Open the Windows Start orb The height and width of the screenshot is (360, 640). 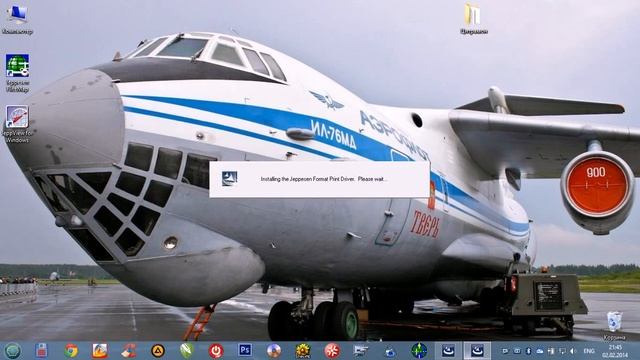[13, 351]
